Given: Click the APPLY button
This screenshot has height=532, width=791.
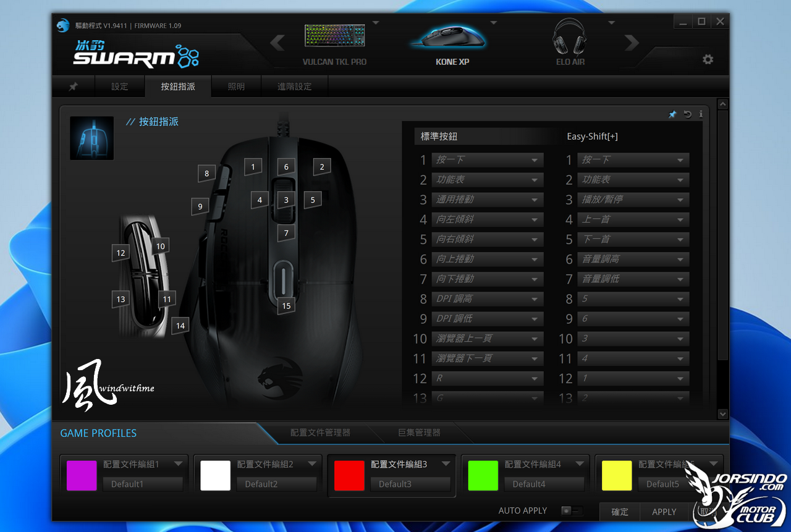Looking at the screenshot, I should [664, 512].
